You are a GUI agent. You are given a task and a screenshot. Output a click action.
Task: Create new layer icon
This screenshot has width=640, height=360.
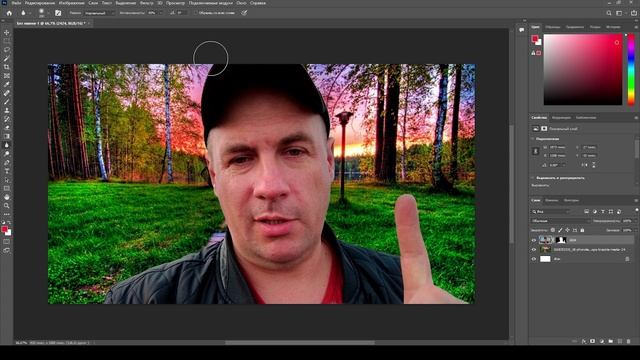620,341
